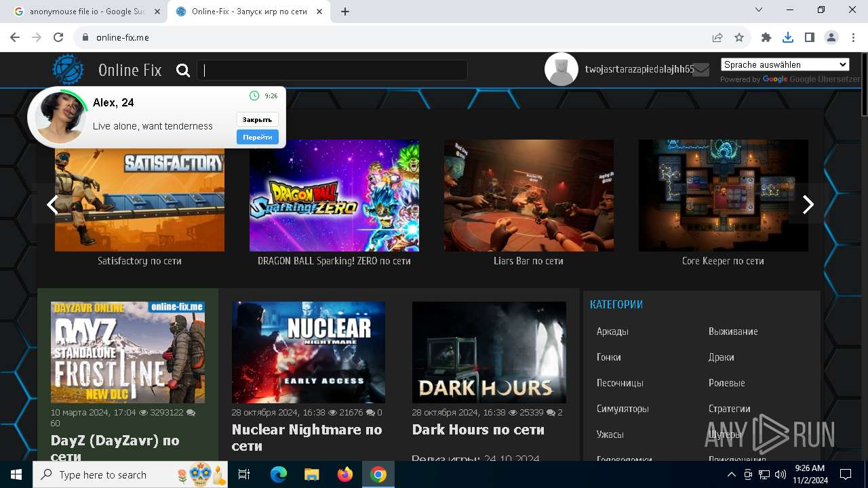Open the Гонки category

click(609, 357)
